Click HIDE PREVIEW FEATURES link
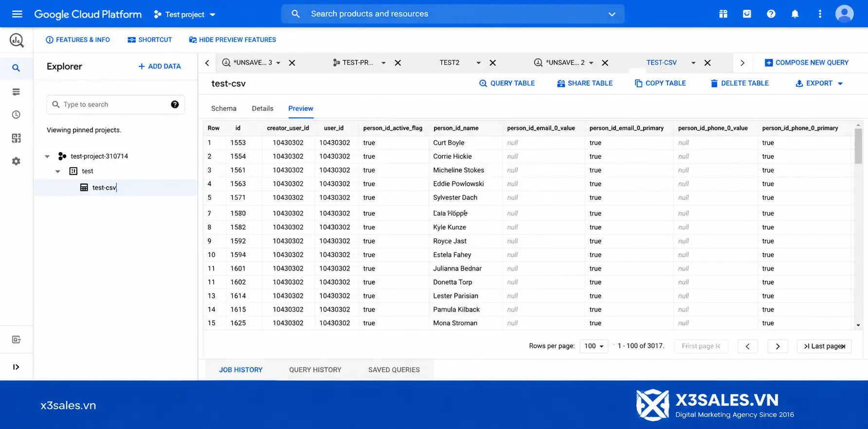The height and width of the screenshot is (429, 868). 233,40
